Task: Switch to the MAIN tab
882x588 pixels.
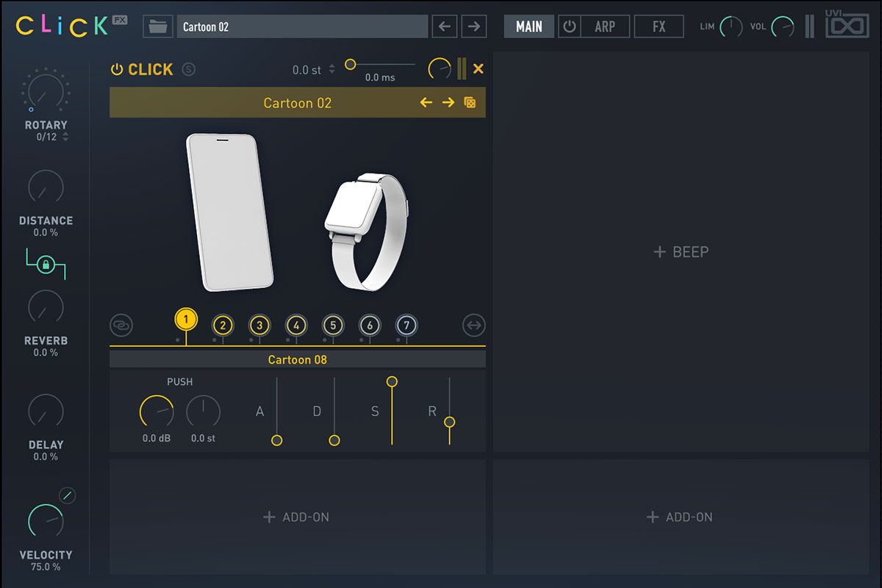Action: click(x=529, y=26)
